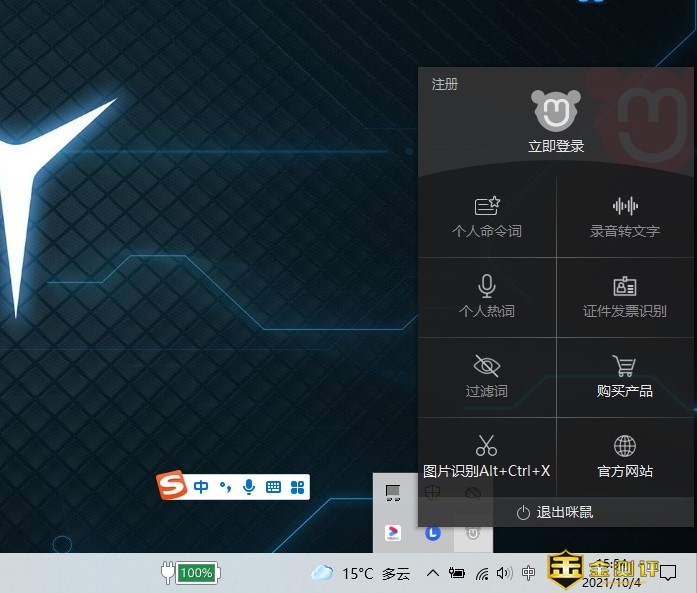
Task: Click the 注册 register link
Action: pyautogui.click(x=445, y=85)
